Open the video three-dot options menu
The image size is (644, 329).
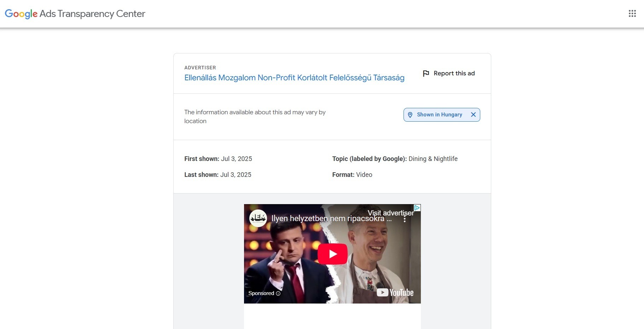pyautogui.click(x=405, y=219)
